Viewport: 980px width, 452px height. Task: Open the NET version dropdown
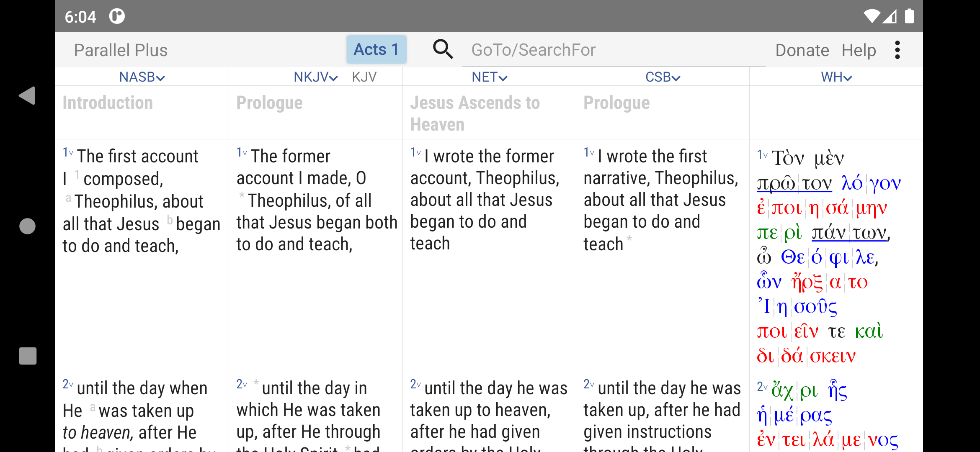490,77
